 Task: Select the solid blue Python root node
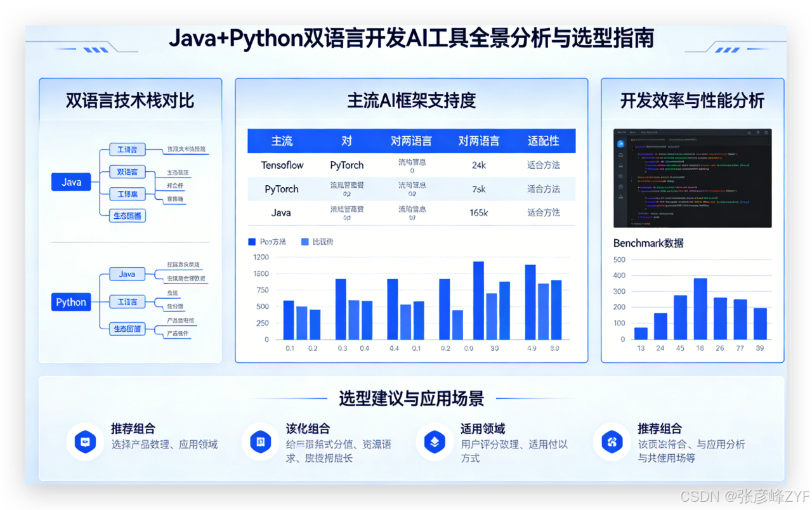click(71, 302)
